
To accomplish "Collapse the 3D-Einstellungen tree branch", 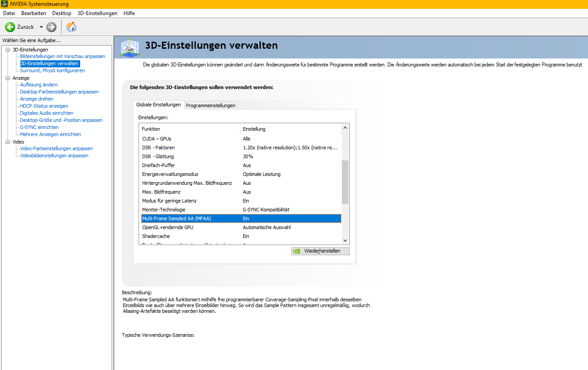I will coord(8,49).
